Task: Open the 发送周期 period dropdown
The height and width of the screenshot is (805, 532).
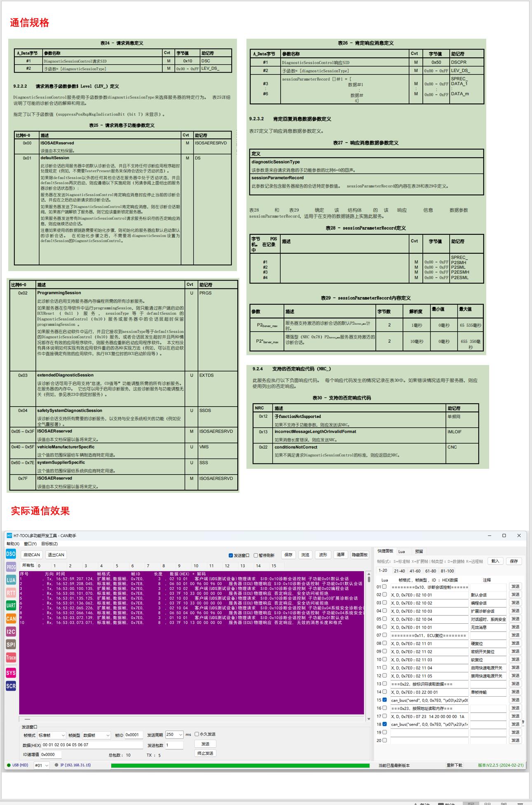Action: click(174, 735)
